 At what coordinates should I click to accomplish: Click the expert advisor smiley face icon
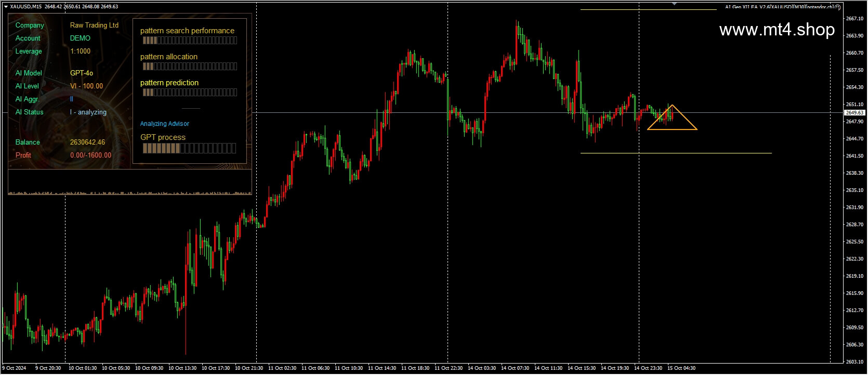(x=838, y=7)
